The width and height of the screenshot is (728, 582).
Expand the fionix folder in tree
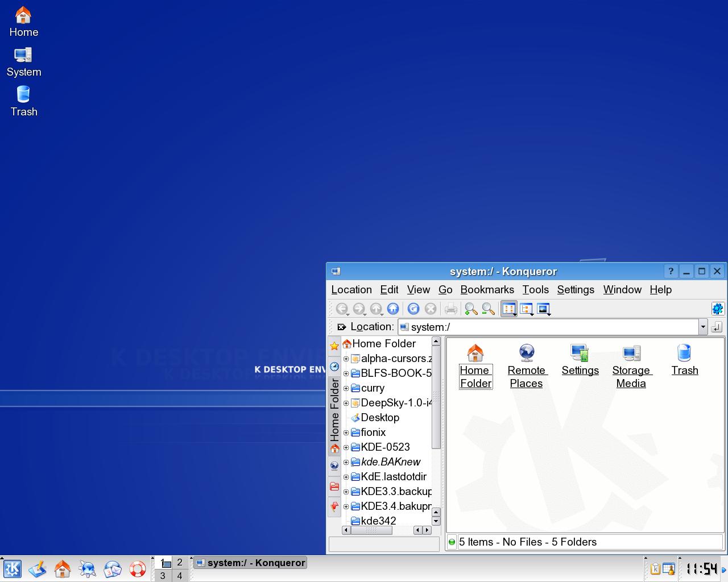[346, 433]
